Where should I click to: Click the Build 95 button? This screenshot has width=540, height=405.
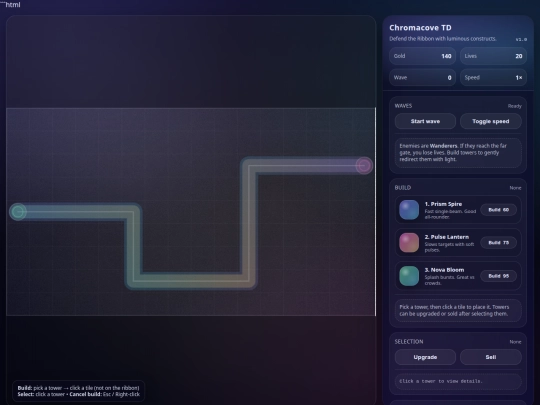[x=498, y=276]
